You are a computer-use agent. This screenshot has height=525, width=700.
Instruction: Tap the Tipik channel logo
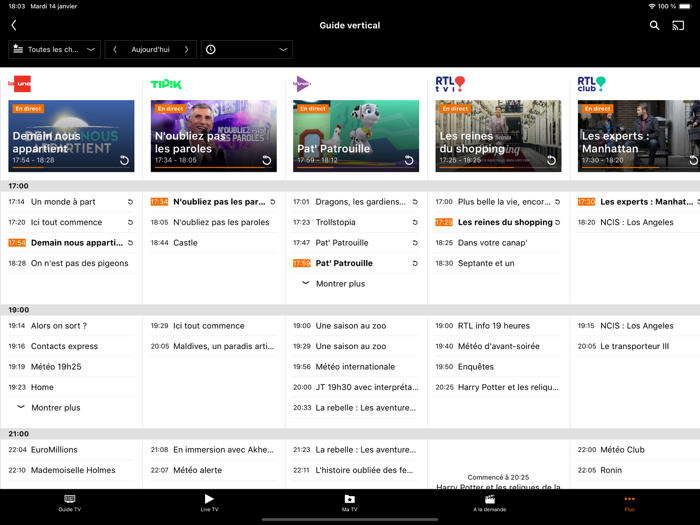click(x=166, y=84)
